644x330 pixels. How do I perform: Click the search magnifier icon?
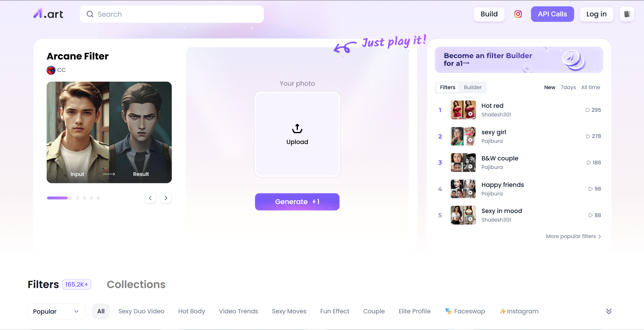tap(90, 14)
